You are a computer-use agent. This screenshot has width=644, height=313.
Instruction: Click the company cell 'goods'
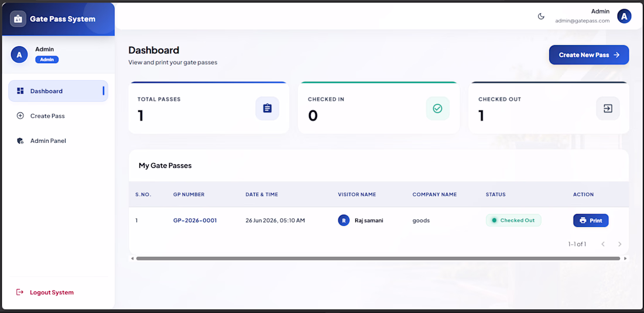421,221
